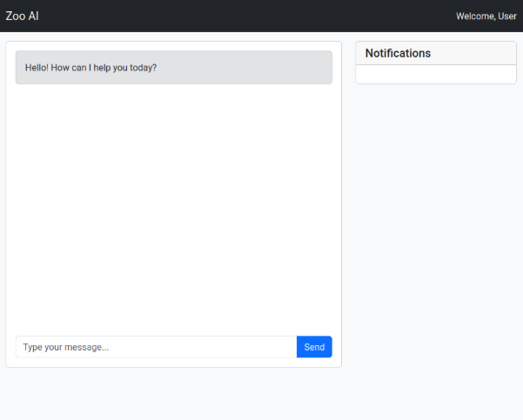Click the empty Notifications list area
Screen dimensions: 523x420
tap(436, 74)
